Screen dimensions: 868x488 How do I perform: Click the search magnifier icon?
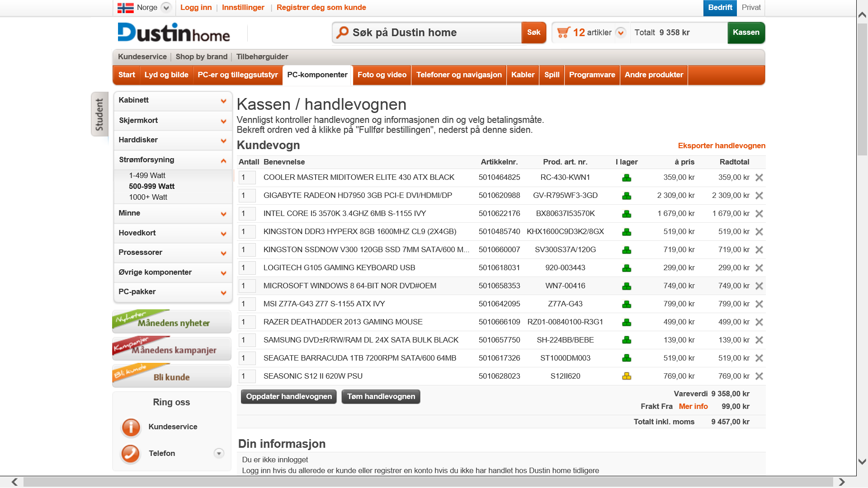tap(343, 32)
